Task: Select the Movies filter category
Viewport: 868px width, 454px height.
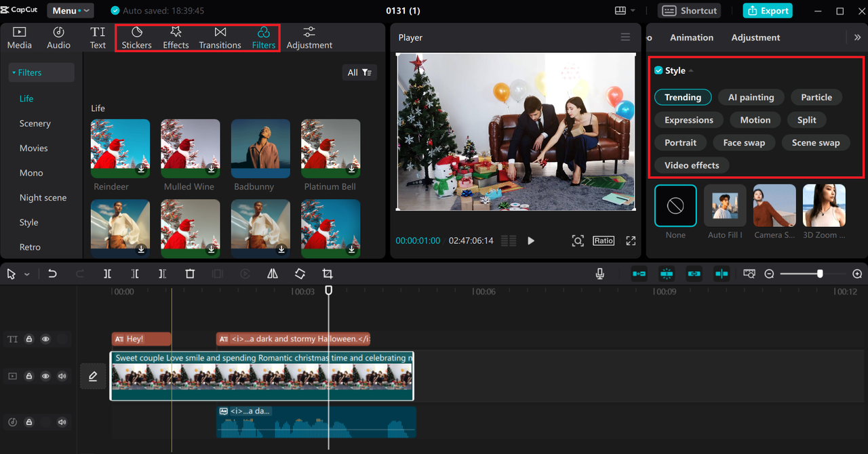Action: click(34, 148)
